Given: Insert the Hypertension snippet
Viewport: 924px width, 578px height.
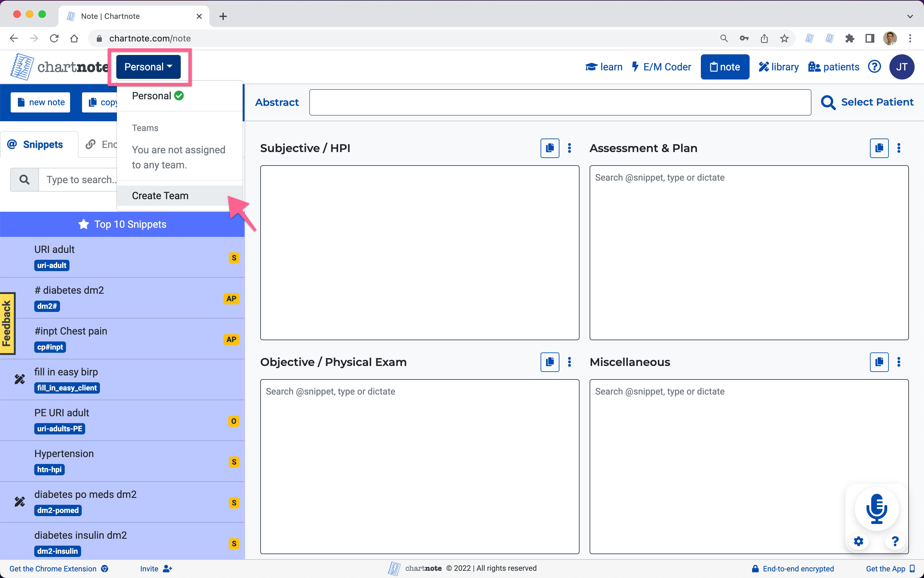Looking at the screenshot, I should [x=122, y=461].
